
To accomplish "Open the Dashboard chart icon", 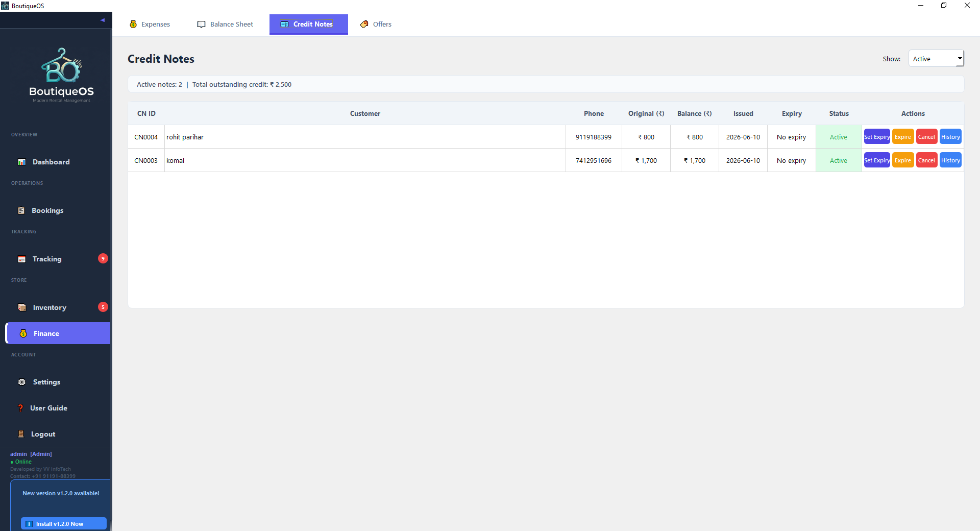I will (x=22, y=162).
